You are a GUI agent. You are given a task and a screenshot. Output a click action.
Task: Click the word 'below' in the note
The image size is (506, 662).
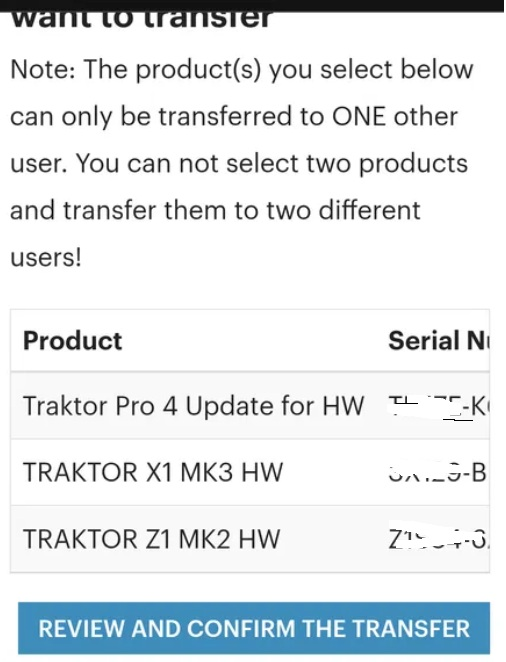(x=437, y=69)
